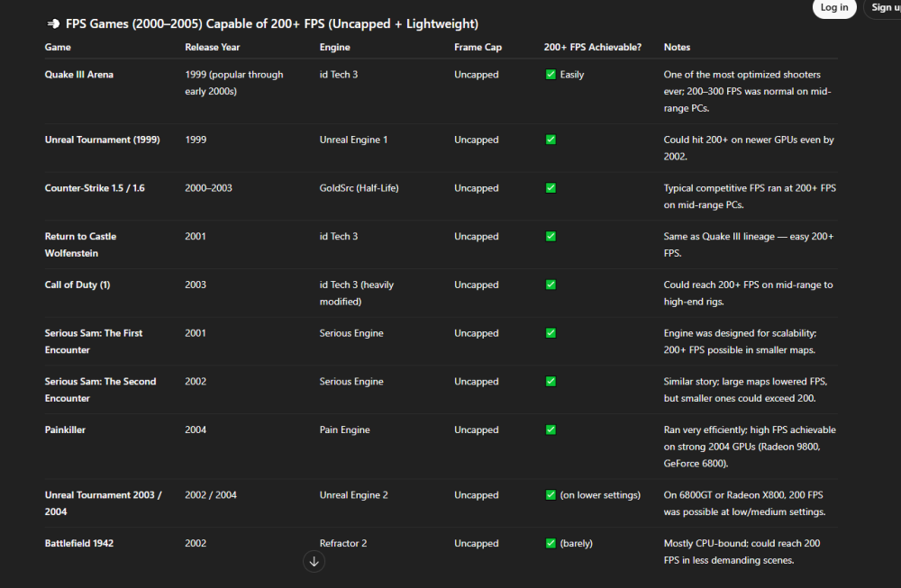Click the Uncapped cell in the Painkiller row
901x588 pixels.
[476, 430]
